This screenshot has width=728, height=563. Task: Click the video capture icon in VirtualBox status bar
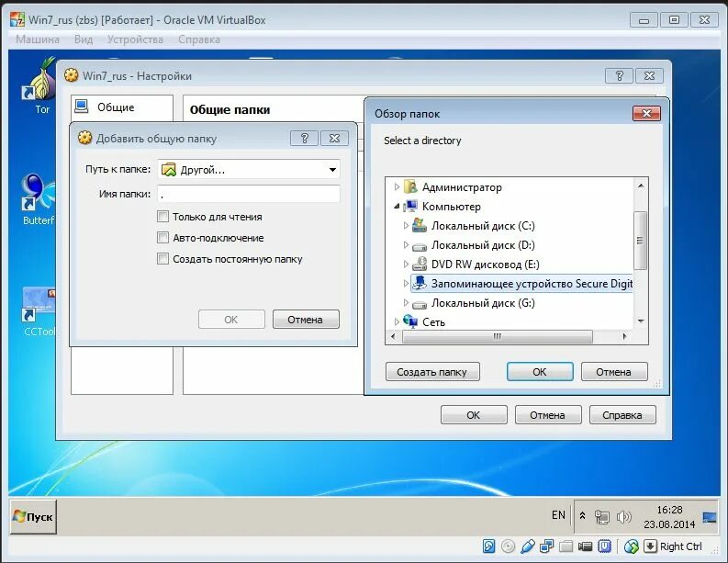coord(585,546)
